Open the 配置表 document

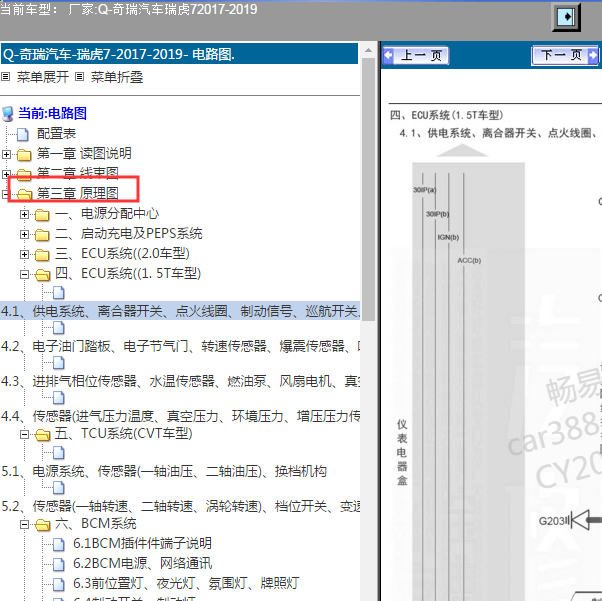pos(56,133)
